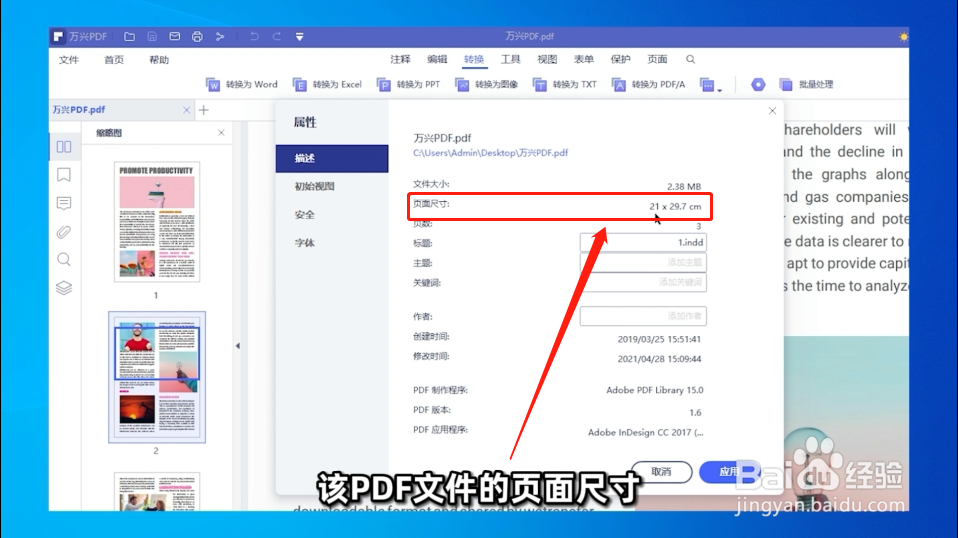Switch to the 页面 tab

point(657,59)
